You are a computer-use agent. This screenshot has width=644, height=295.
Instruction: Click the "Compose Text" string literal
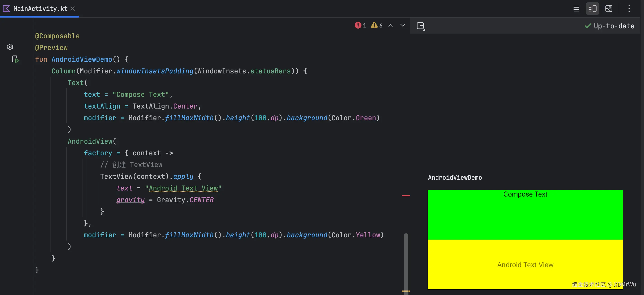140,95
